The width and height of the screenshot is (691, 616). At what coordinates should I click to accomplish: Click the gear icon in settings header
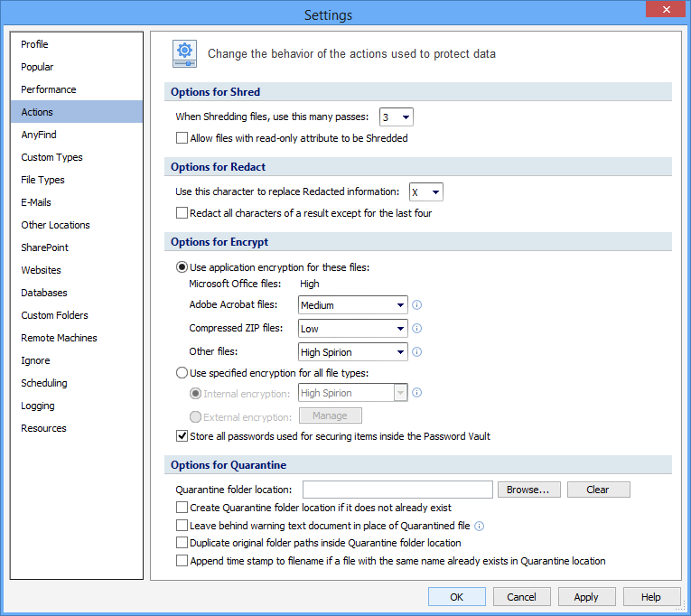(x=185, y=53)
